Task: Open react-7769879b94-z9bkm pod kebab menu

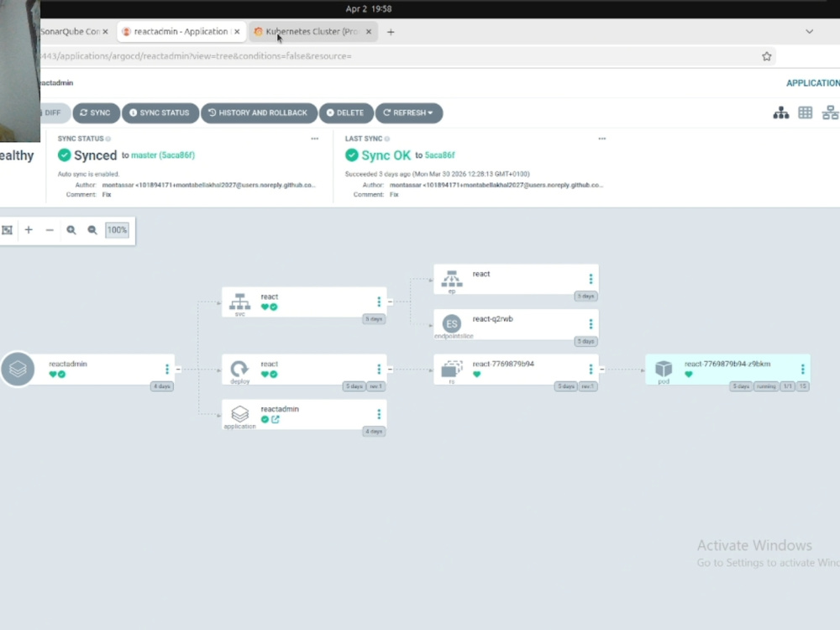Action: pos(802,369)
